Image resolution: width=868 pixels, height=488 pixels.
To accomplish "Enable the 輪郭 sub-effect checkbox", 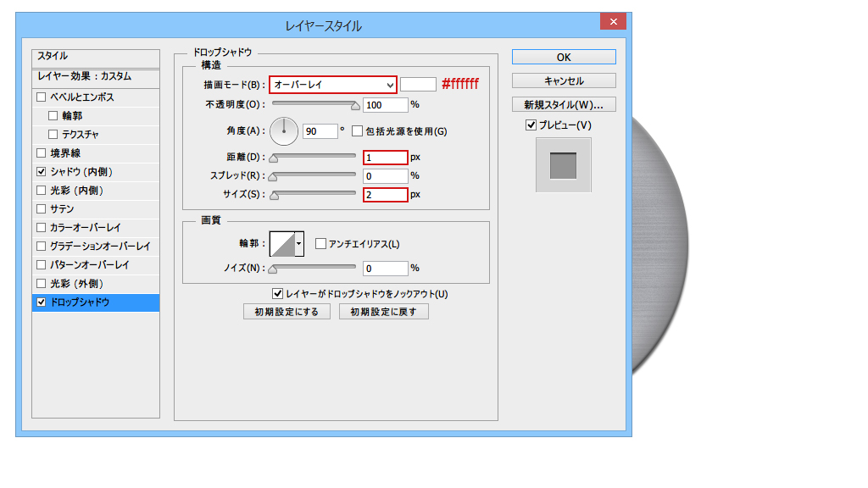I will pyautogui.click(x=53, y=115).
